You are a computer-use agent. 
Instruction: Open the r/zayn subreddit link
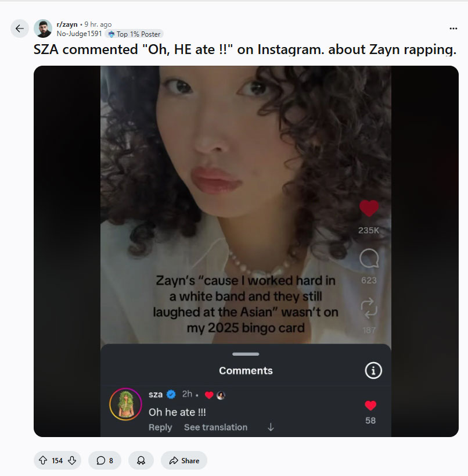click(x=67, y=24)
